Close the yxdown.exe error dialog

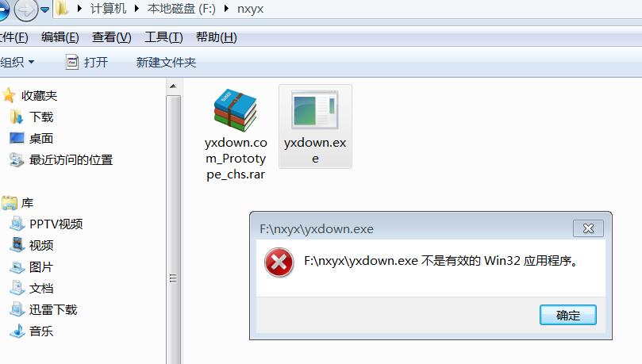pyautogui.click(x=588, y=228)
